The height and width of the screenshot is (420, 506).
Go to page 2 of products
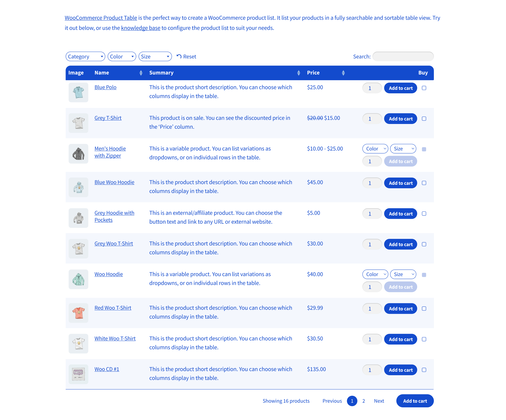coord(364,401)
